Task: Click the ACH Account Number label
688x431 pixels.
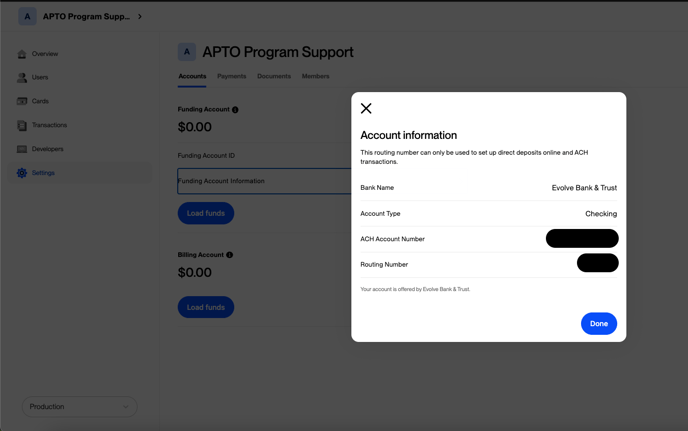Action: point(392,239)
